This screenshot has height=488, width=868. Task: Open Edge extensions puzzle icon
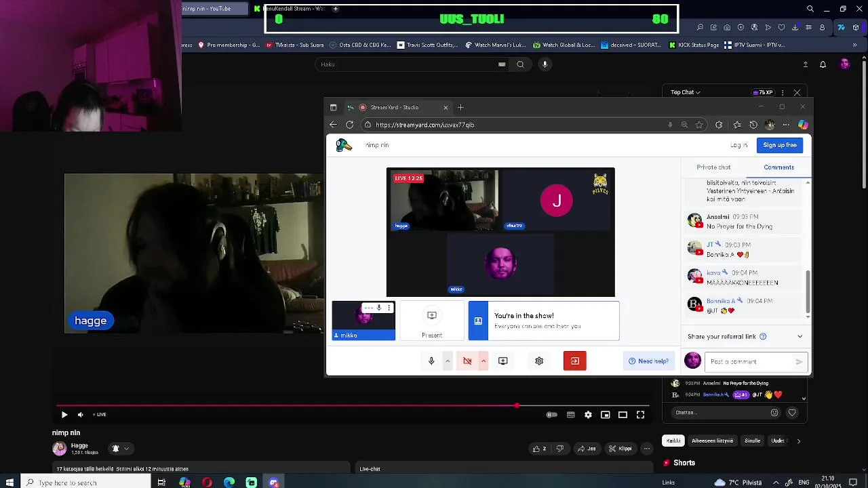(x=719, y=125)
